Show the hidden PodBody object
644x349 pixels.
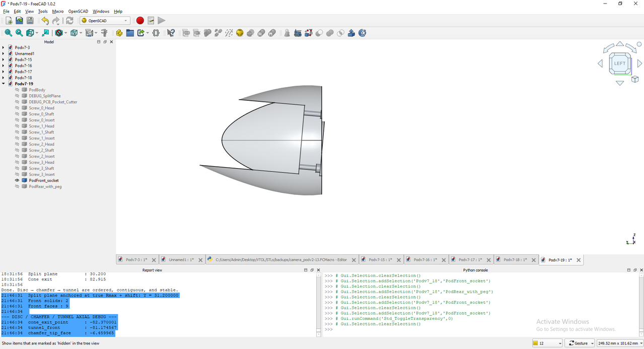17,90
